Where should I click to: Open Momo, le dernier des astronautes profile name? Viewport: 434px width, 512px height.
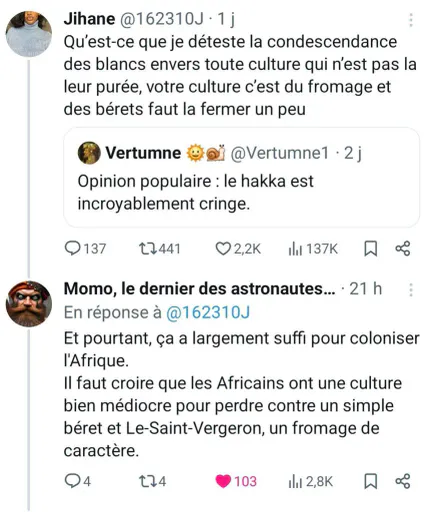[199, 289]
